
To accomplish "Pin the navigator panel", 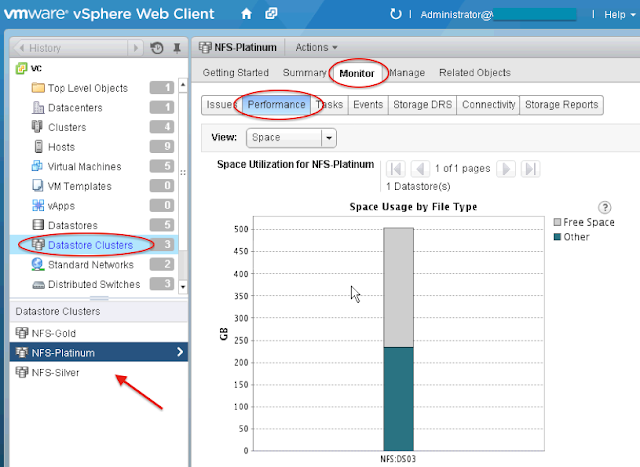I will [x=177, y=48].
